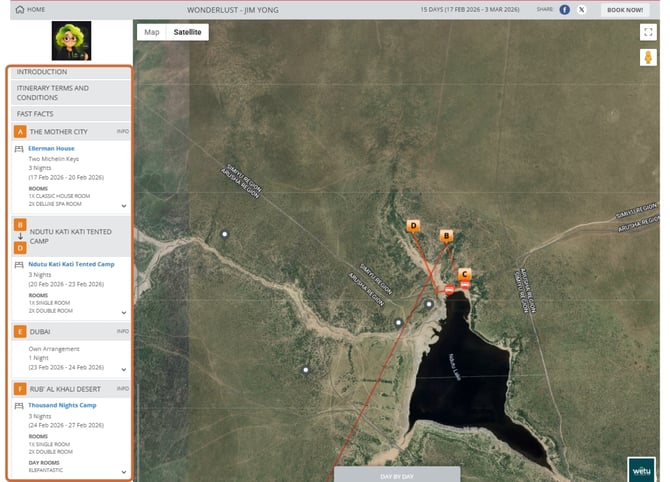670x482 pixels.
Task: Click map pin B
Action: (x=446, y=235)
